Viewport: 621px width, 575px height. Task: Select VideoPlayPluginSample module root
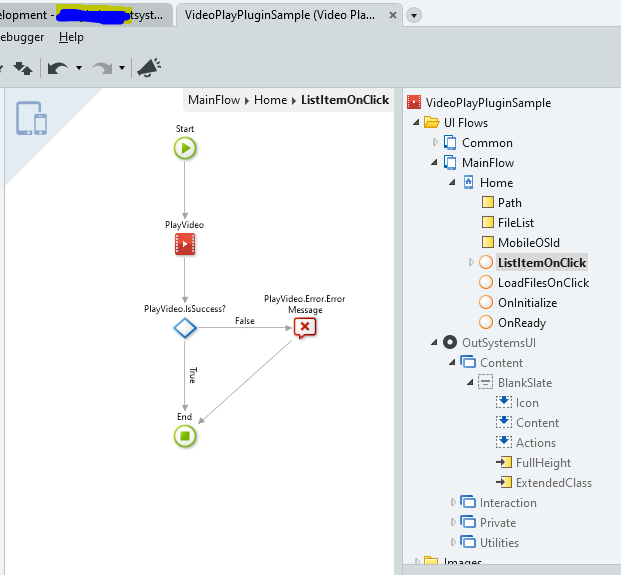click(x=488, y=103)
